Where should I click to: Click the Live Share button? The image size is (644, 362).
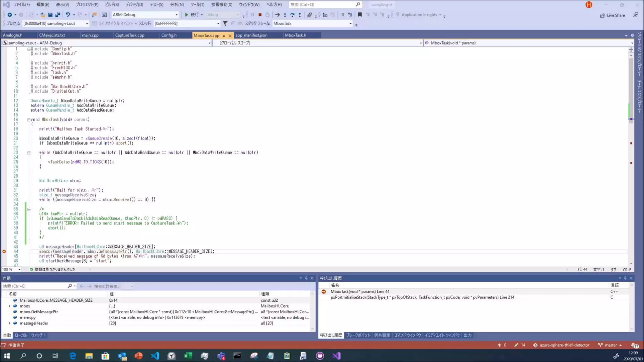[x=612, y=15]
